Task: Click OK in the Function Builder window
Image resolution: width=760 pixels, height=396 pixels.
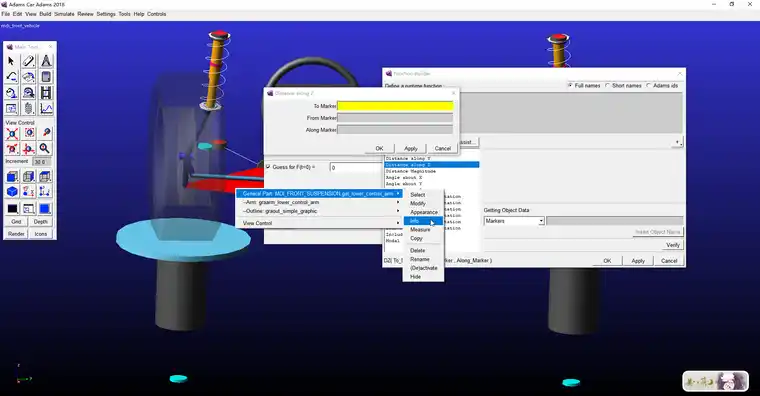Action: (607, 261)
